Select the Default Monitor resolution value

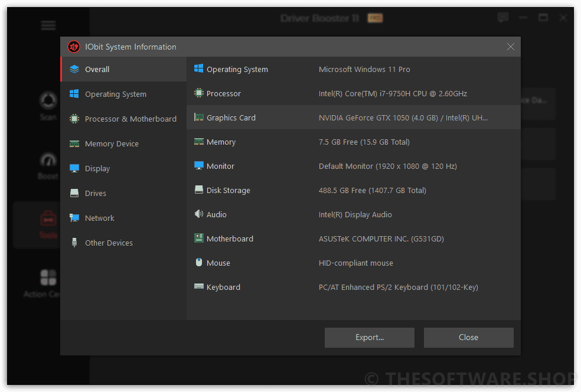click(x=387, y=166)
